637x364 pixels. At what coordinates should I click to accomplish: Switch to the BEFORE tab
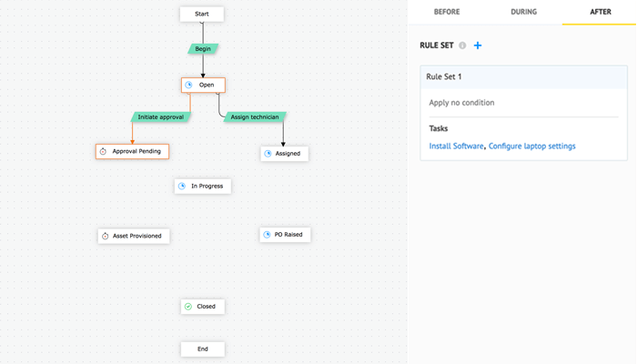click(446, 12)
